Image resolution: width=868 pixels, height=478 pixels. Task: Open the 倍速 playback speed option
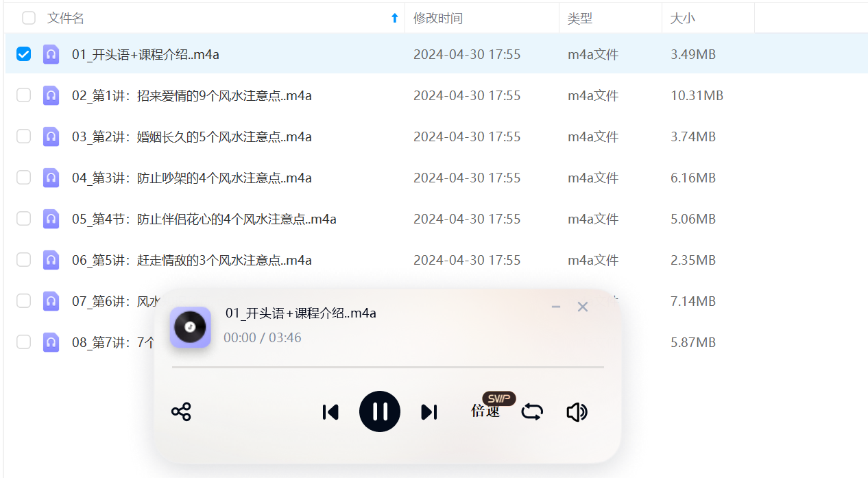click(x=485, y=411)
